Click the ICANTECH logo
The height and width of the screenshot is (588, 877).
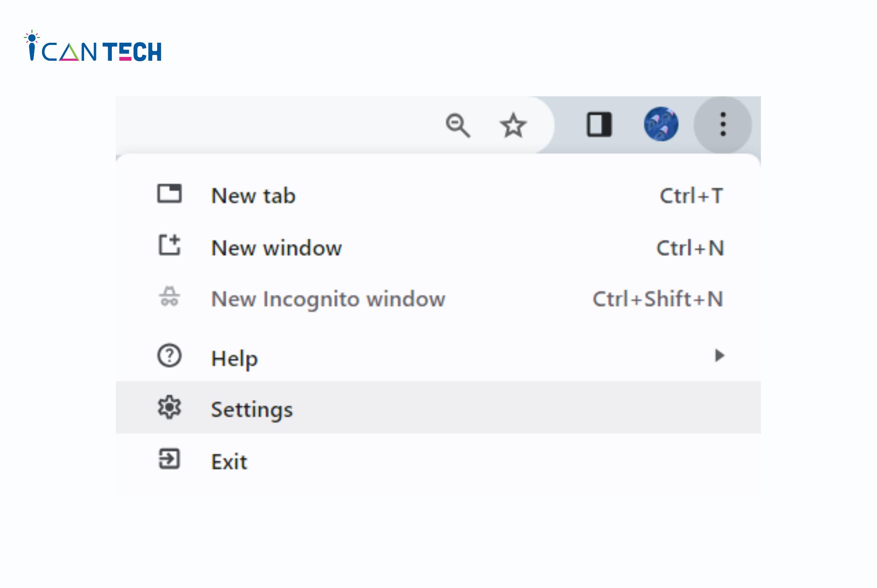(92, 46)
